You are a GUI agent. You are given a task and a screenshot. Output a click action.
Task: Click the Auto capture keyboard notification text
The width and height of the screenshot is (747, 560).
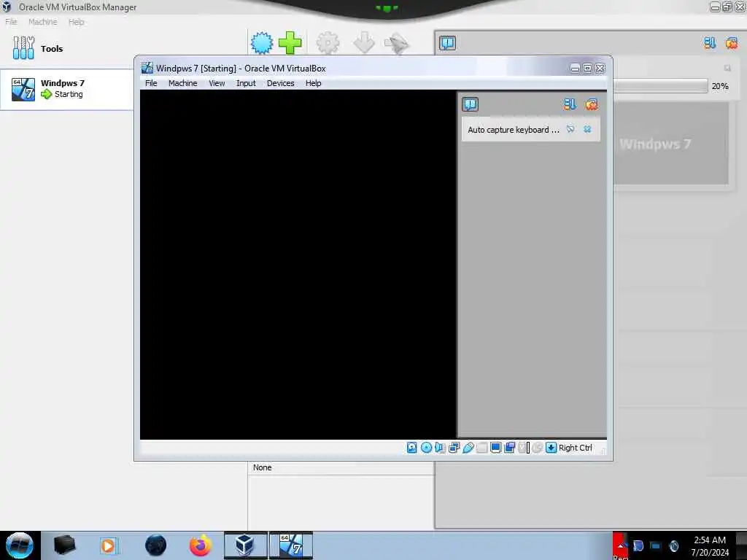click(514, 130)
